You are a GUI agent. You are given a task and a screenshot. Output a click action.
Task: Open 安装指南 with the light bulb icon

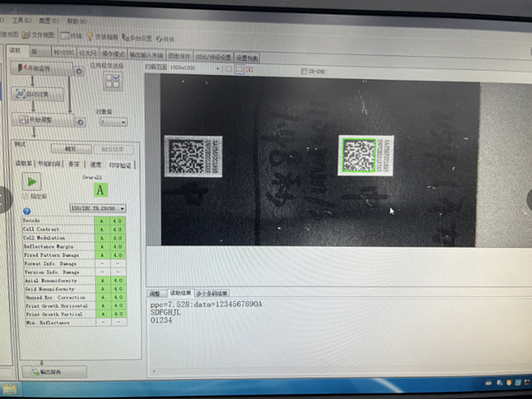[103, 37]
